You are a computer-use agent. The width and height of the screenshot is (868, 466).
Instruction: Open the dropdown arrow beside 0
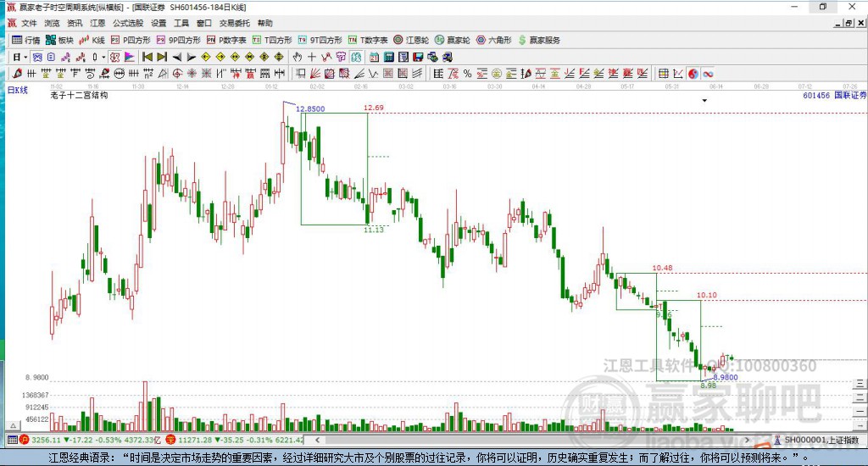pyautogui.click(x=103, y=58)
